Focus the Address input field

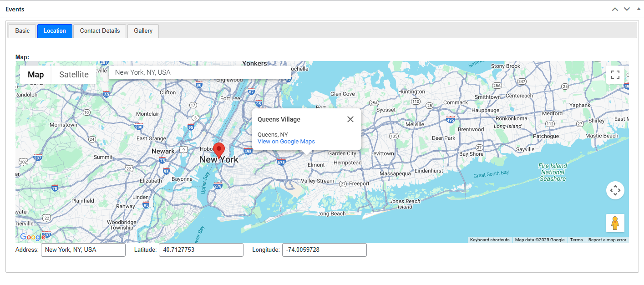click(x=83, y=250)
